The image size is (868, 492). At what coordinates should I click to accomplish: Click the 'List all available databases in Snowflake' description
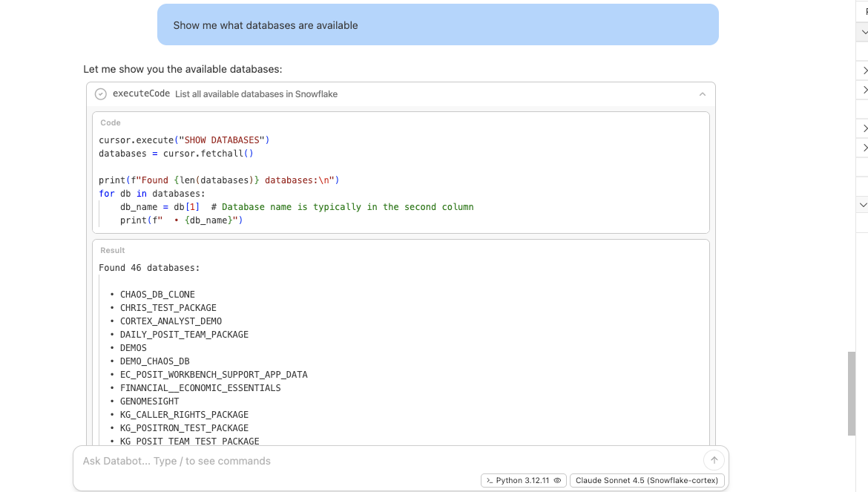pyautogui.click(x=256, y=94)
